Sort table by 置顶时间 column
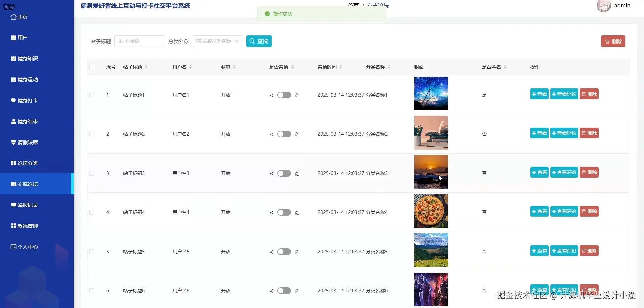Screen dimensions: 644x308 tap(341, 67)
